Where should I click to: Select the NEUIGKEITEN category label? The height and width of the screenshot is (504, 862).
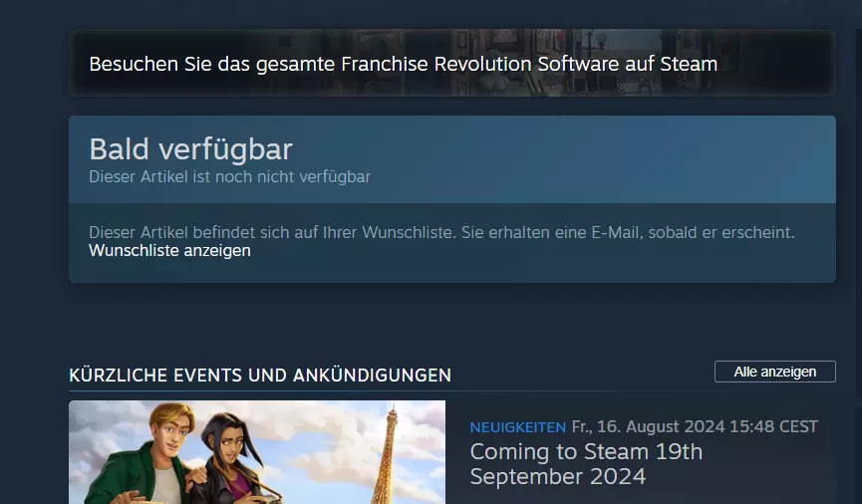517,427
